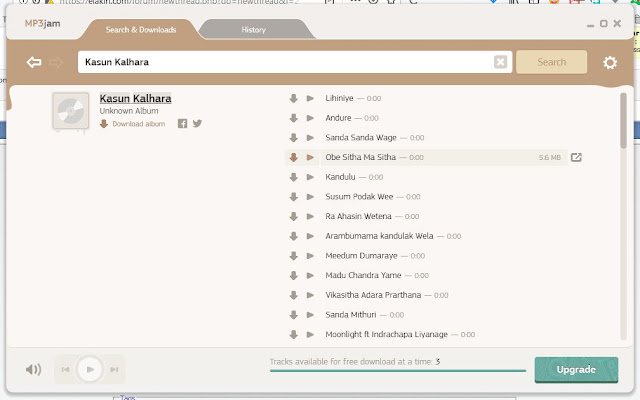Click the Upgrade button

point(576,370)
